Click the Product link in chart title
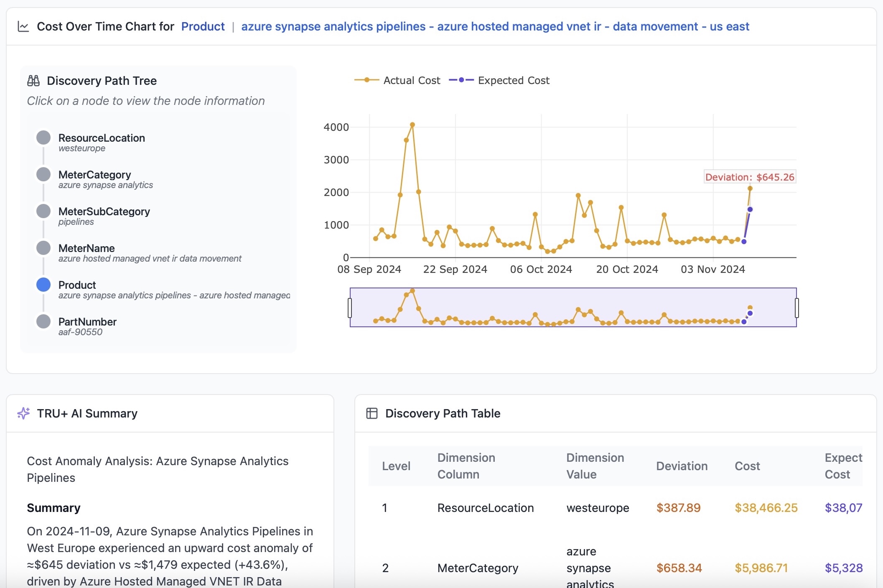 coord(203,27)
